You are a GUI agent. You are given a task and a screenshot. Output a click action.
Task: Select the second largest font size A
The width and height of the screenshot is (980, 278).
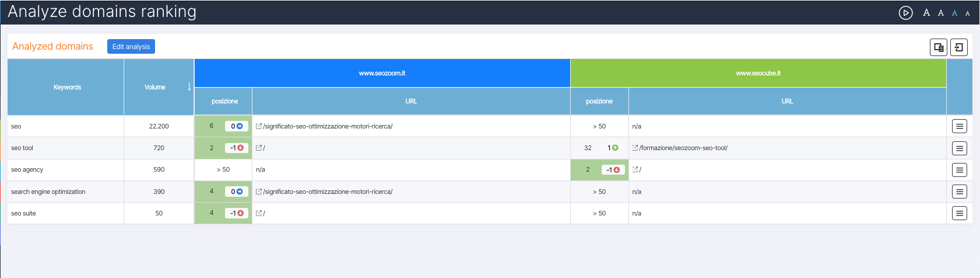[941, 13]
